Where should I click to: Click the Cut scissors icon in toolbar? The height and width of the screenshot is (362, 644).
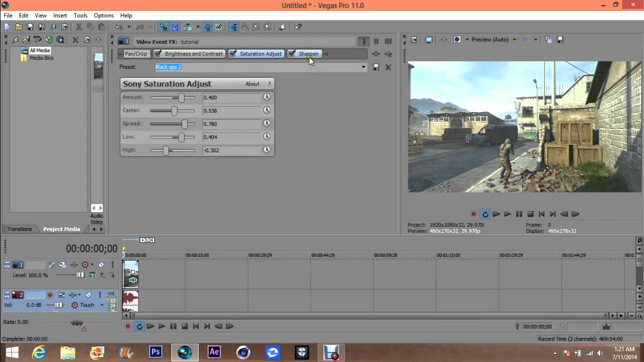79,27
